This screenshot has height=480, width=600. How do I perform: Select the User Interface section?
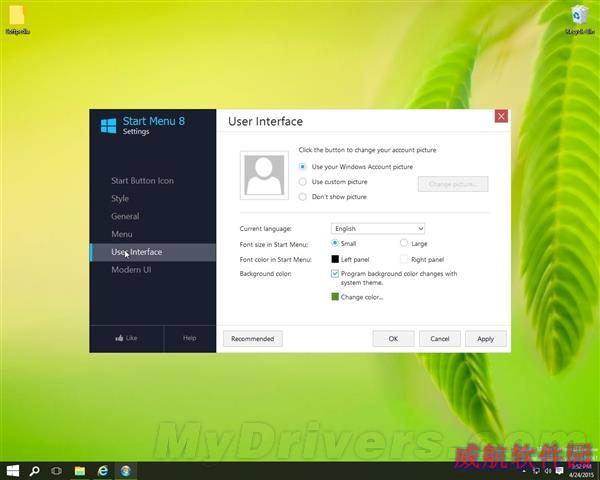click(153, 252)
